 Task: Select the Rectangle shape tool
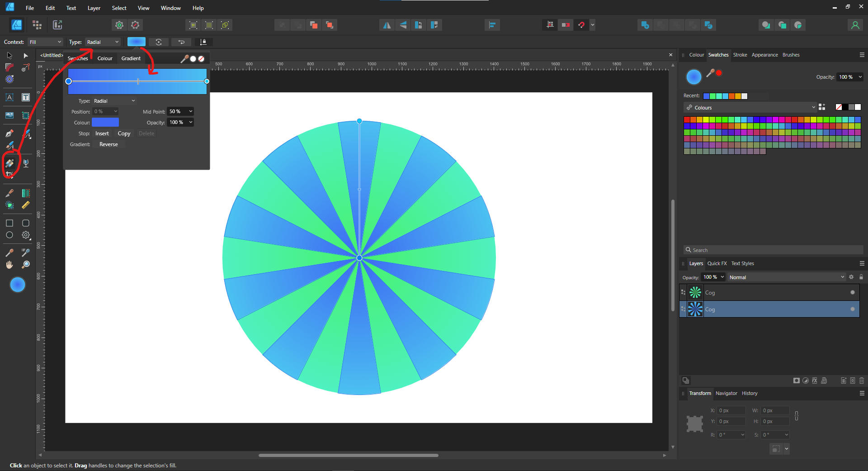pyautogui.click(x=9, y=223)
